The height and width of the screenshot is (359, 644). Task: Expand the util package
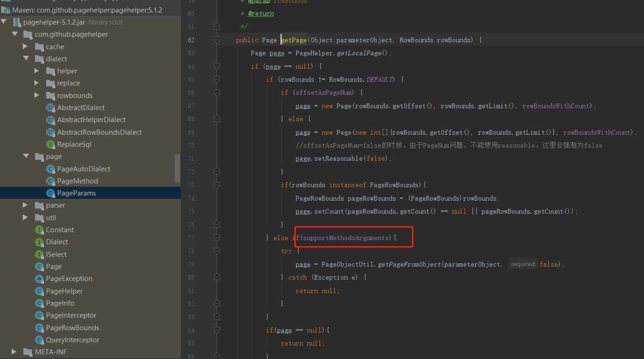point(26,217)
